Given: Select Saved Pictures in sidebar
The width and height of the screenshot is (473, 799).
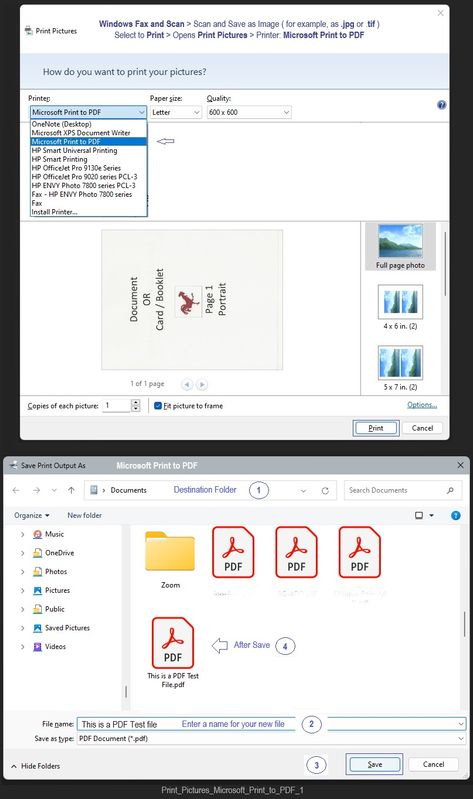Looking at the screenshot, I should coord(62,628).
